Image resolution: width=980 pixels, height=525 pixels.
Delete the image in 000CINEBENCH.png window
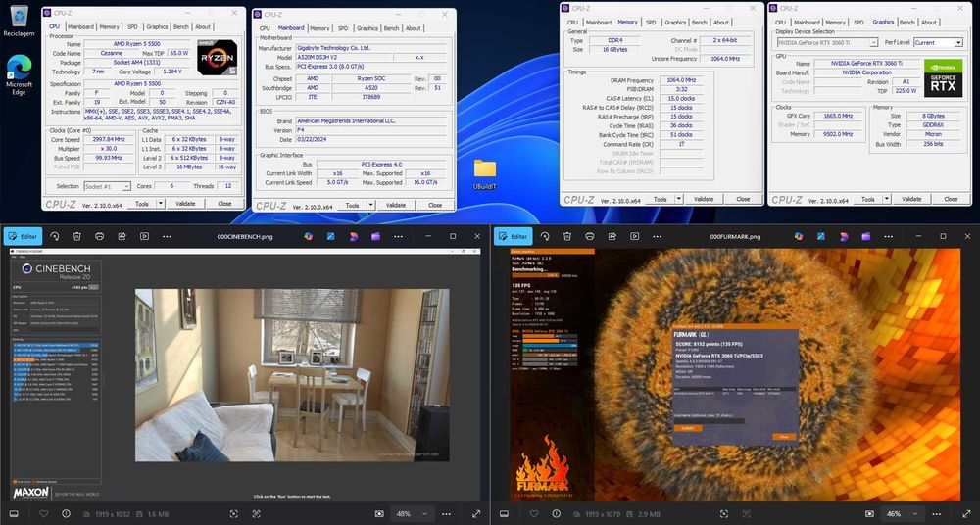tap(76, 236)
